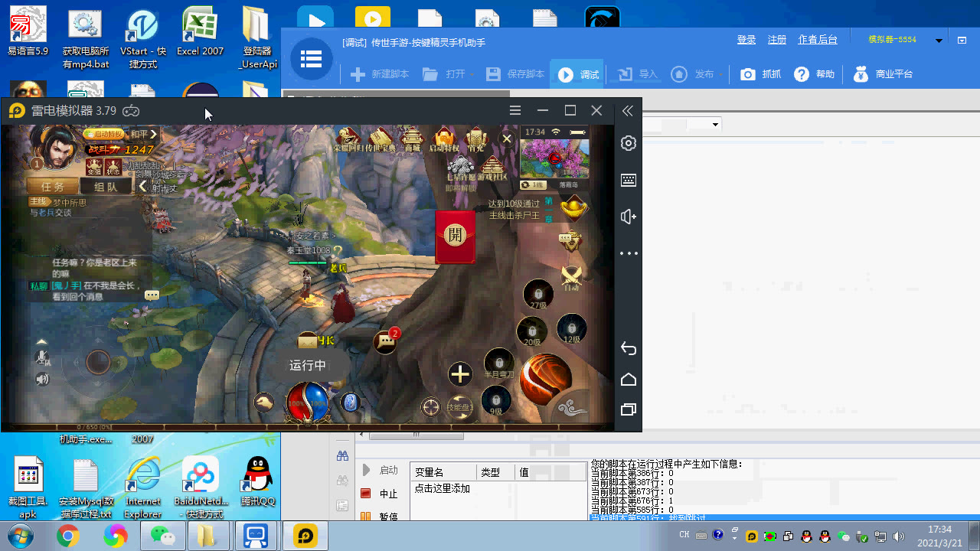Open the 游戏社区 community icon
The image size is (980, 551).
[x=494, y=169]
